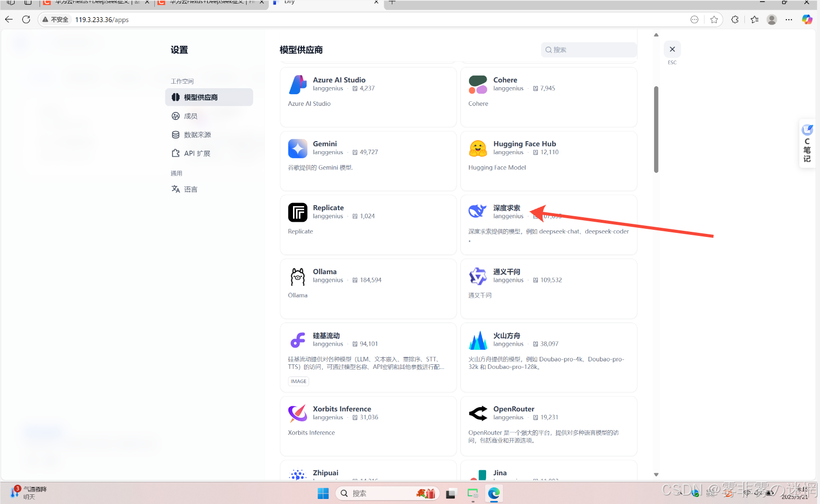Switch to the Dify browser tab
Viewport: 820px width, 504px height.
tap(325, 3)
